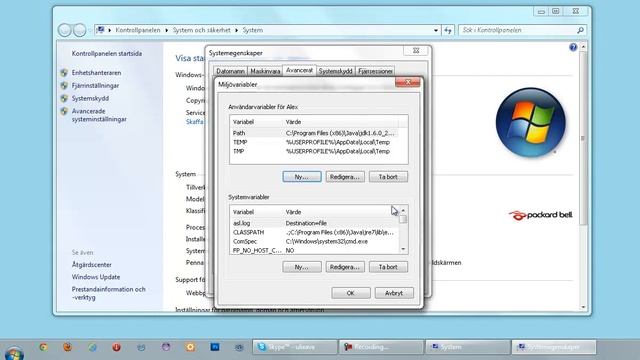Image resolution: width=640 pixels, height=360 pixels.
Task: Confirm Miljövariabler with OK
Action: [x=351, y=293]
